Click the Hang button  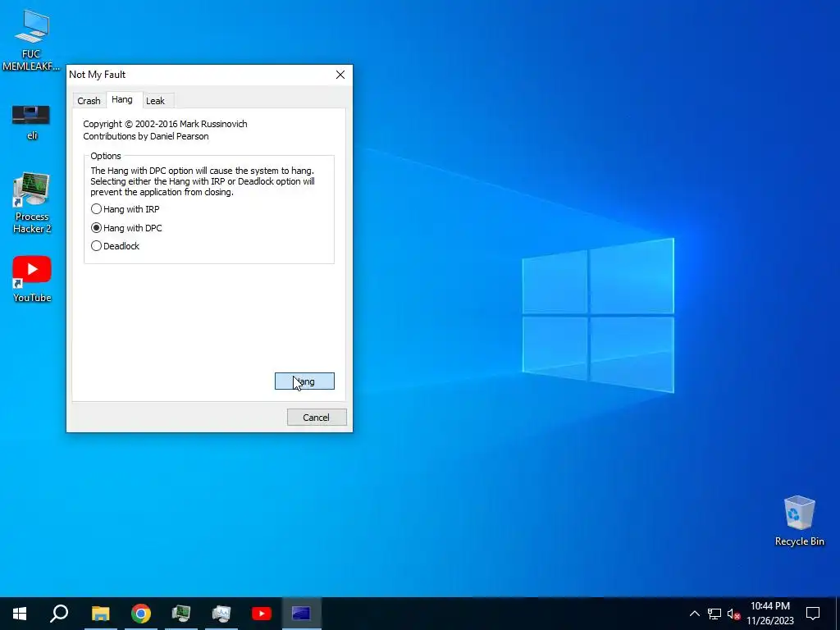pos(304,381)
